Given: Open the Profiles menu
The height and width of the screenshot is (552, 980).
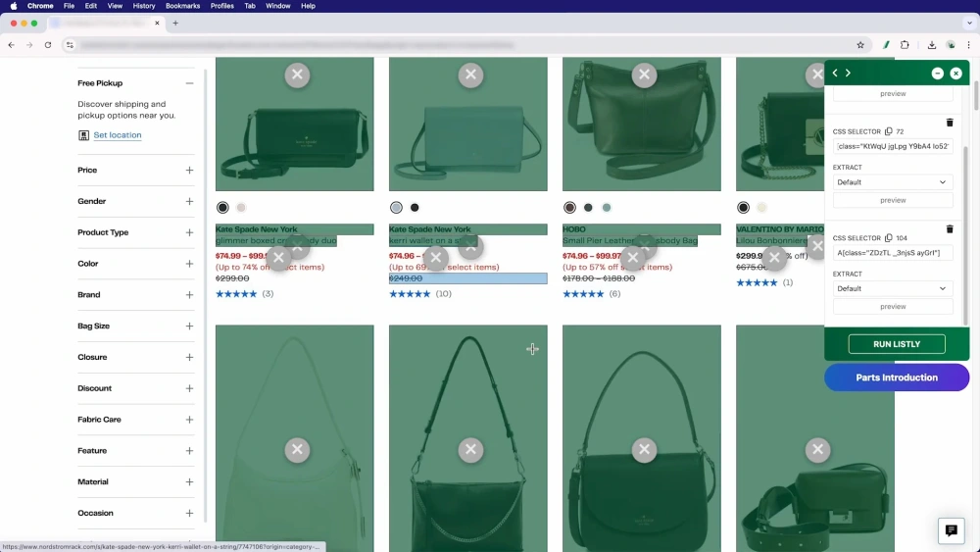Looking at the screenshot, I should pos(221,6).
